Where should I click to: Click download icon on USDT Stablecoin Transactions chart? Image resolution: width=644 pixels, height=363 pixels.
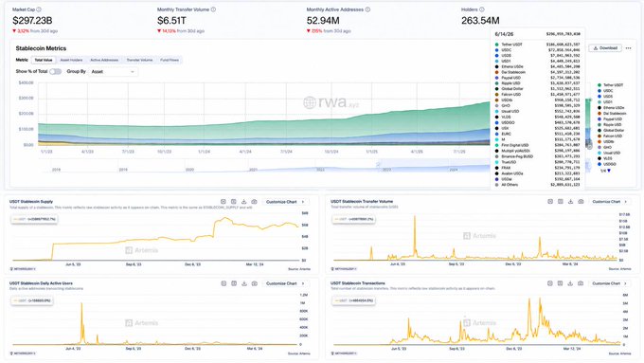click(570, 283)
